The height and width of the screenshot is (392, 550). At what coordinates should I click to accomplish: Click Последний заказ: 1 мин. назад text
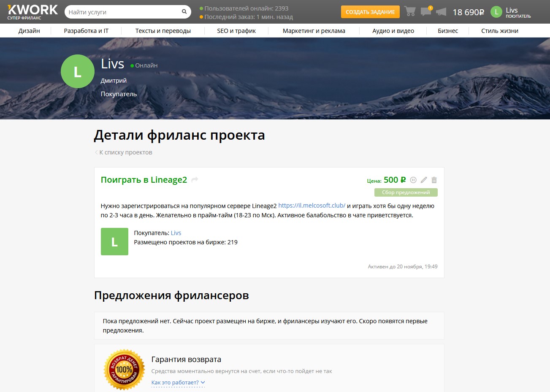tap(246, 17)
